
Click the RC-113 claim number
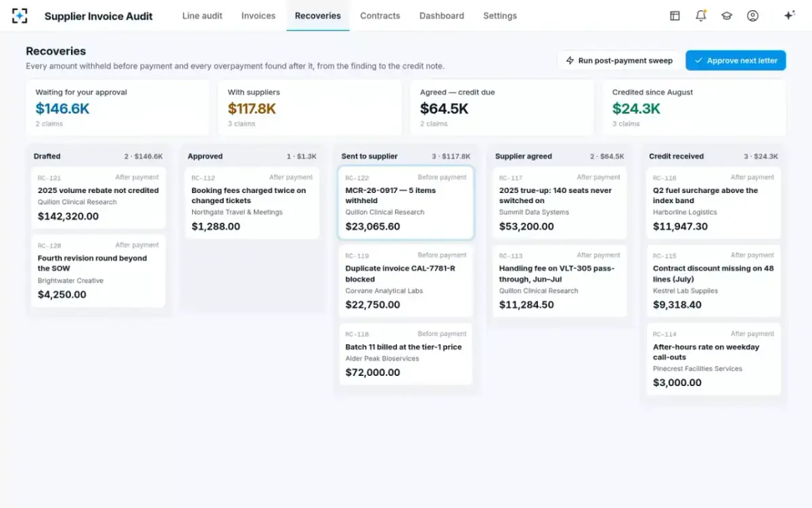click(x=511, y=256)
